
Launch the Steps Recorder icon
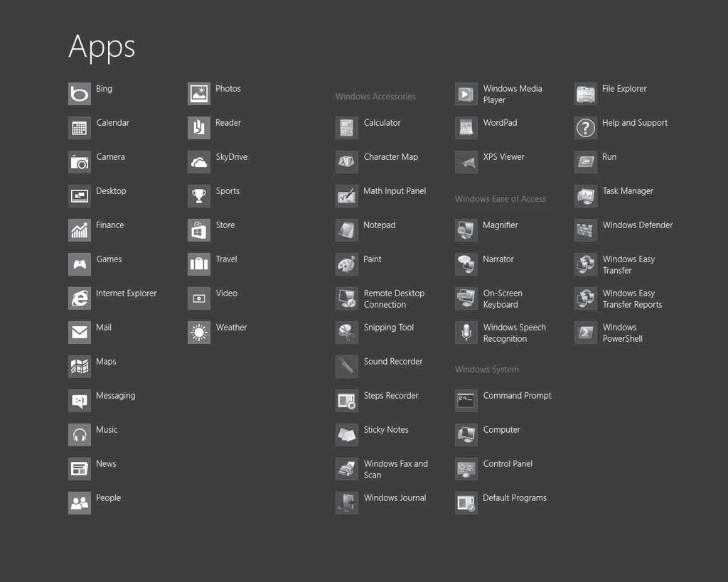[347, 401]
